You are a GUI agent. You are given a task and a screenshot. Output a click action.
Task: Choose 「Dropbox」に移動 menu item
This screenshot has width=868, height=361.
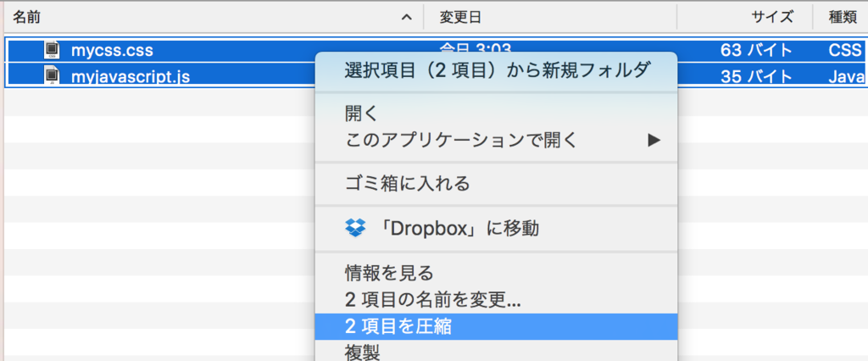[x=497, y=228]
